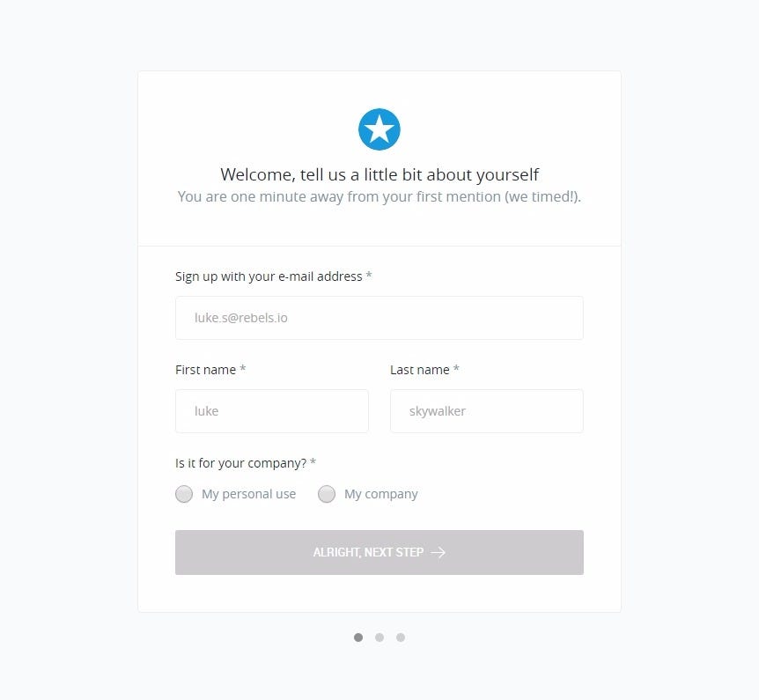The height and width of the screenshot is (700, 759).
Task: Click the arrow icon in next step button
Action: 438,552
